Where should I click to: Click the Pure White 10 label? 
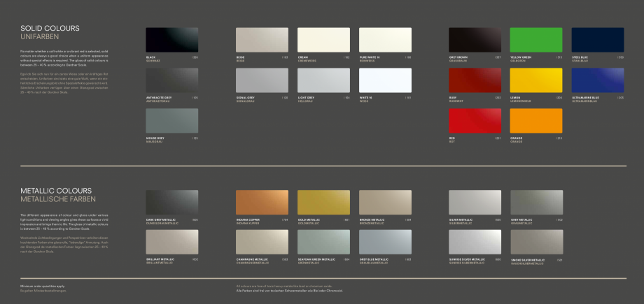(370, 57)
